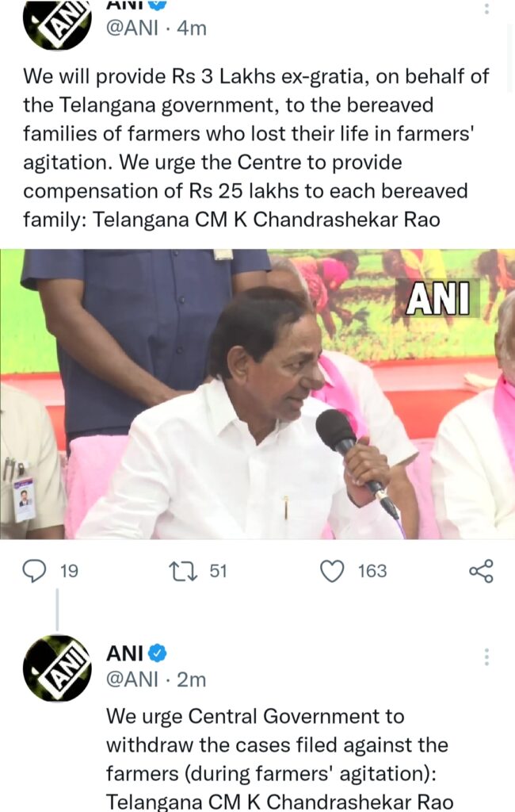Tap the @ANI handle on second tweet

132,680
